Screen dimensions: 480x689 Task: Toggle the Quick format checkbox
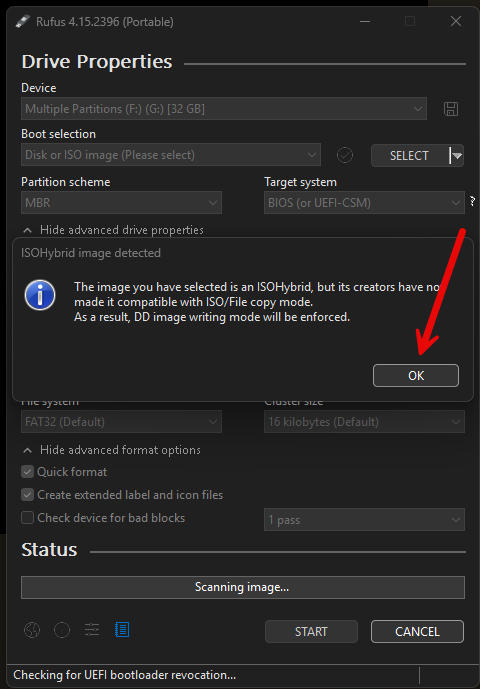click(x=28, y=472)
